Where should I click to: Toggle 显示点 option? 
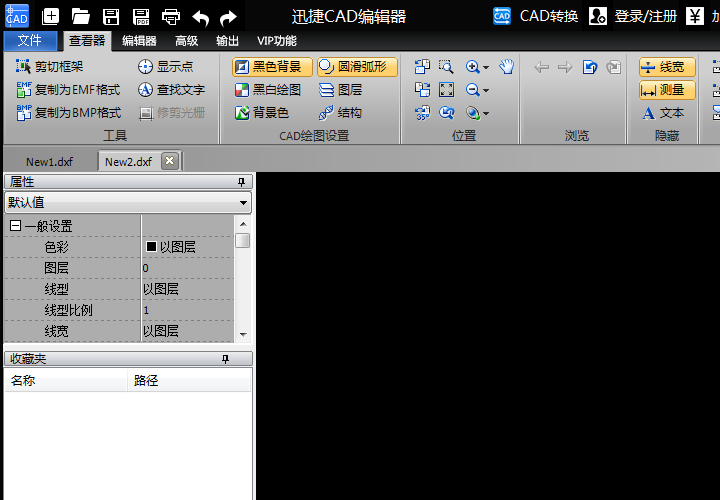pos(166,67)
